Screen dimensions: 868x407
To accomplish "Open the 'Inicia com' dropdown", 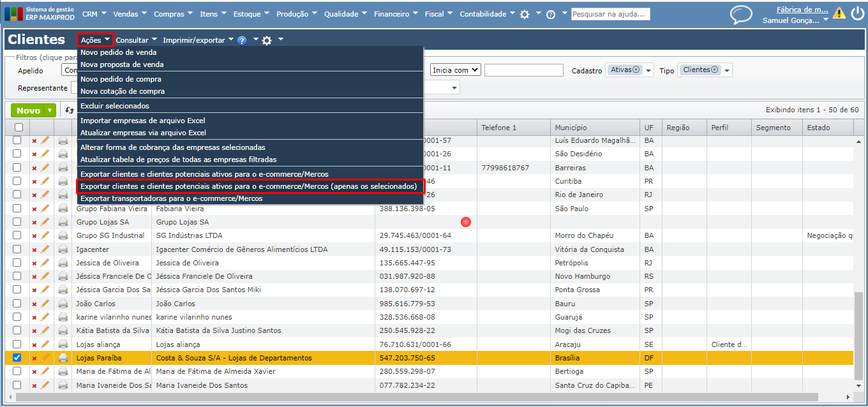I will (455, 70).
